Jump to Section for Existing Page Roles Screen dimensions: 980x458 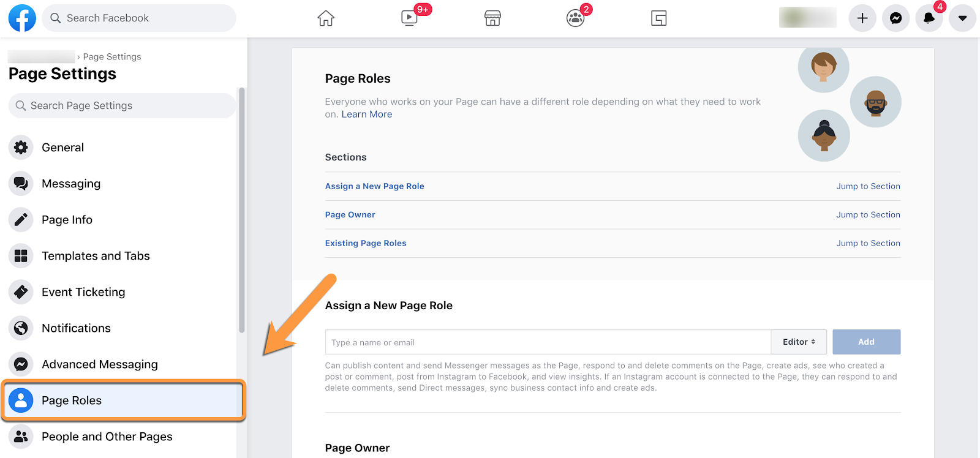click(868, 243)
